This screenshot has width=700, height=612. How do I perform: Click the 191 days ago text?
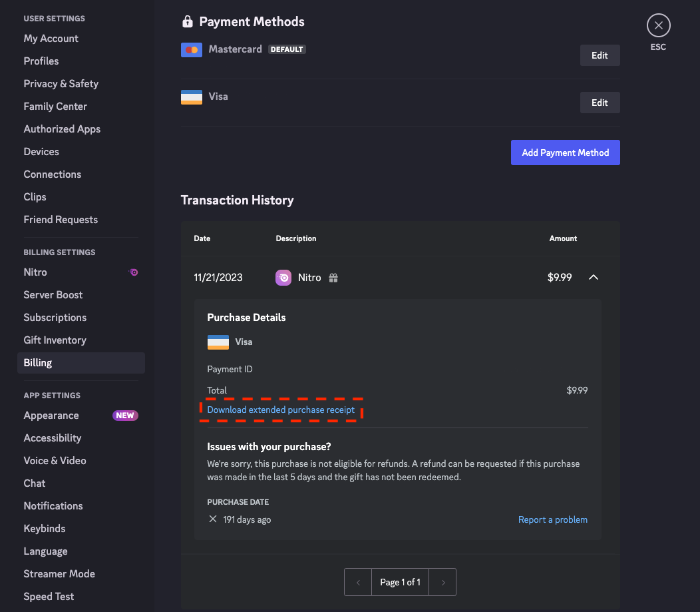tap(247, 519)
